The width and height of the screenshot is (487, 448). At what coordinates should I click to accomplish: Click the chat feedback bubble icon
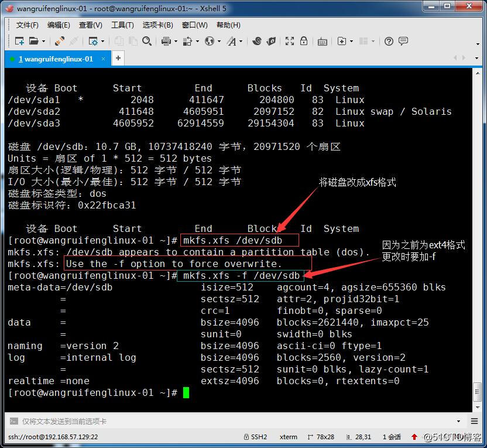[x=403, y=41]
